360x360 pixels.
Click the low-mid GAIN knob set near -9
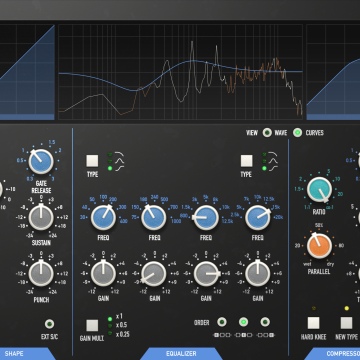coord(154,274)
